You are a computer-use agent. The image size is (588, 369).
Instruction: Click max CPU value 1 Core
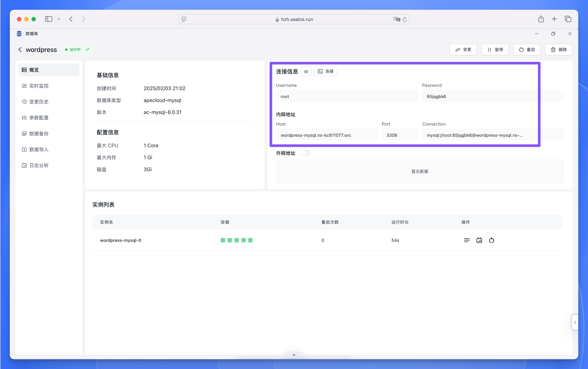coord(151,145)
